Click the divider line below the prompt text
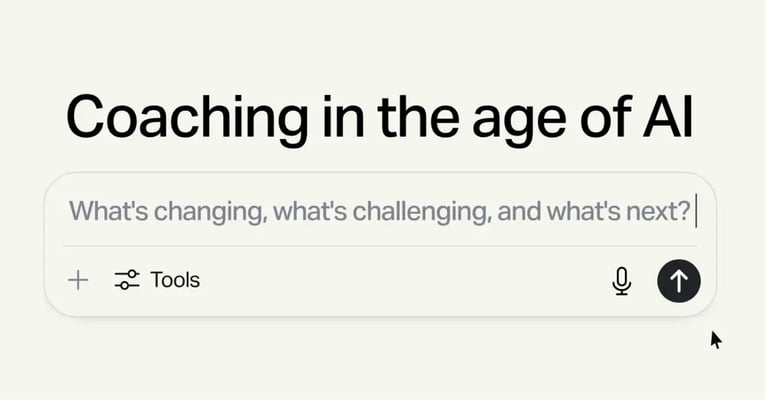This screenshot has width=765, height=400. pos(380,246)
